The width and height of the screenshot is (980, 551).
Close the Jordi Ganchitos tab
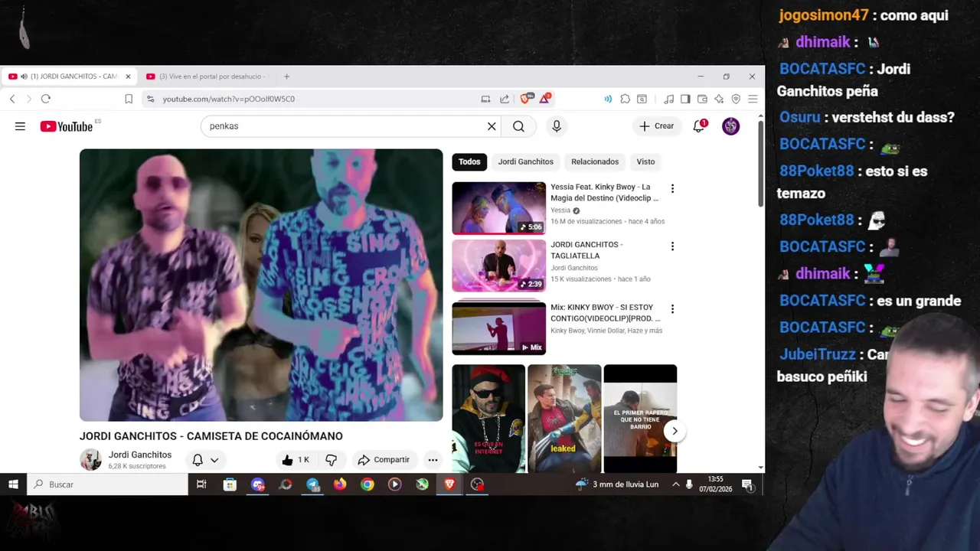coord(128,77)
